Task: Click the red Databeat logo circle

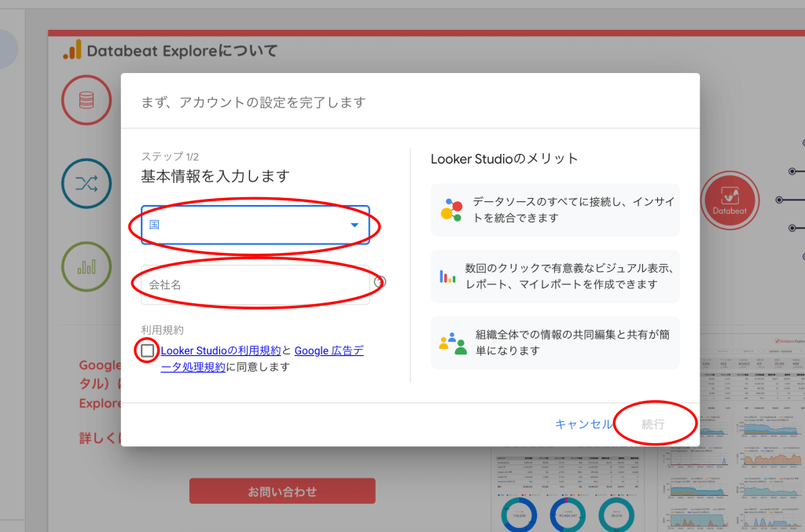Action: click(730, 200)
